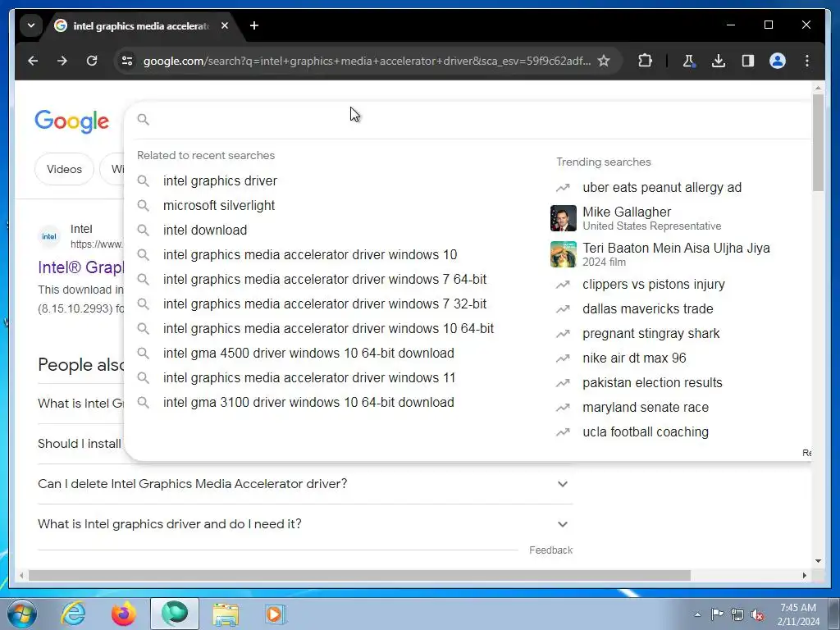Open Windows Media Player from taskbar
The width and height of the screenshot is (840, 630).
click(x=276, y=614)
